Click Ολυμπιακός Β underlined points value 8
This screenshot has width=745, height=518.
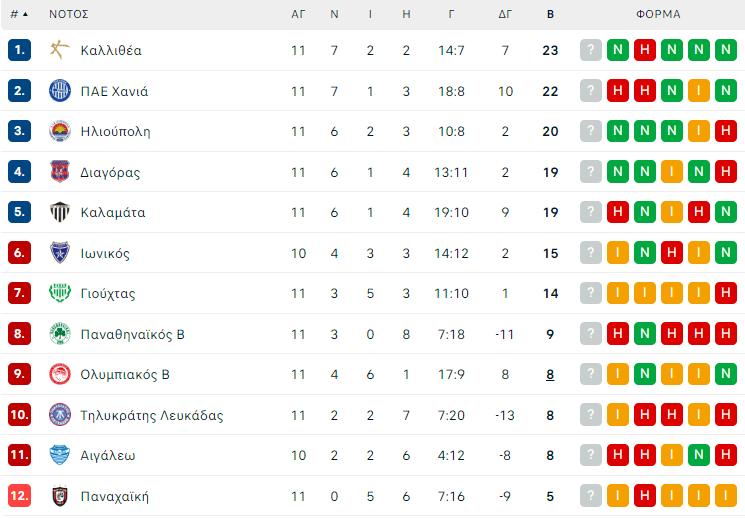(x=550, y=375)
